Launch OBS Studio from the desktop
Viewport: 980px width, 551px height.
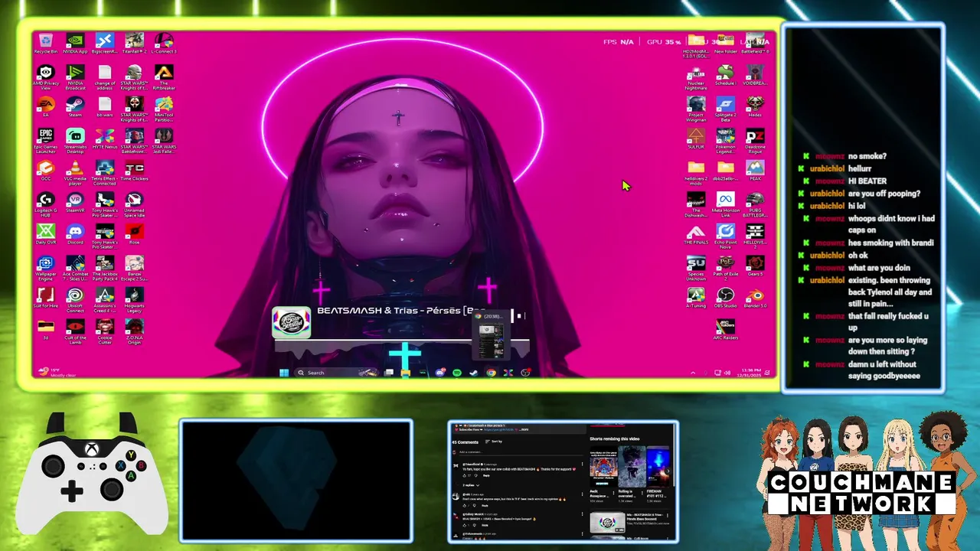(725, 298)
